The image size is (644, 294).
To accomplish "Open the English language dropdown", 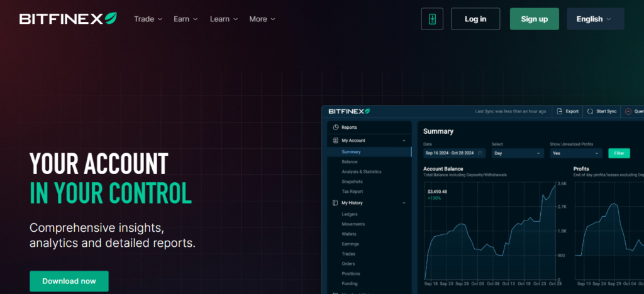I will [596, 19].
